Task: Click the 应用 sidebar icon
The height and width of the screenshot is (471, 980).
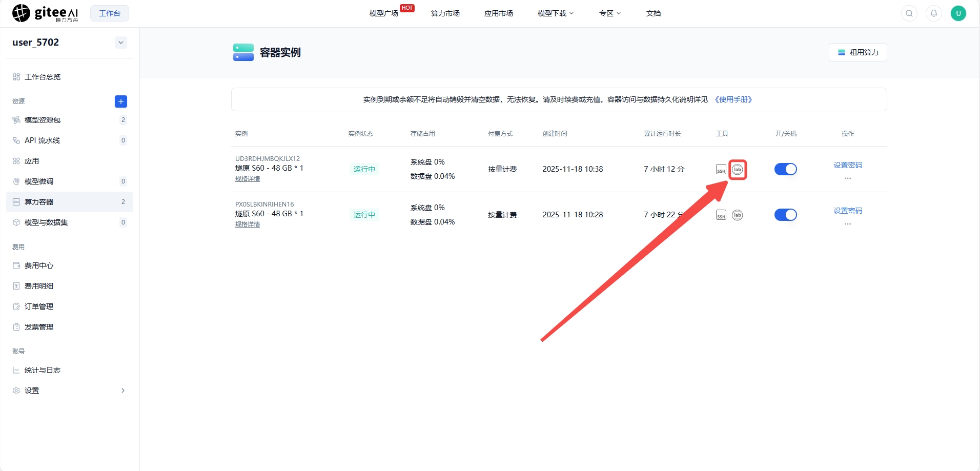Action: tap(16, 161)
